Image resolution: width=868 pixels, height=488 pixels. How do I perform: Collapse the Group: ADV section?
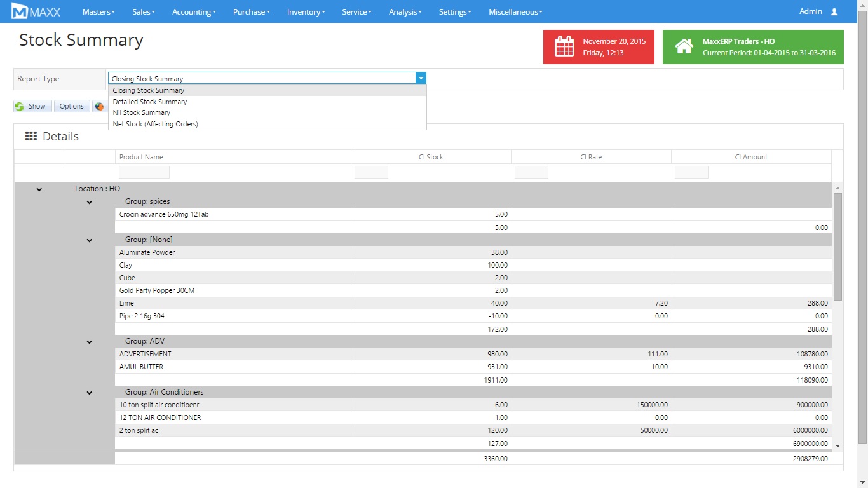tap(90, 342)
